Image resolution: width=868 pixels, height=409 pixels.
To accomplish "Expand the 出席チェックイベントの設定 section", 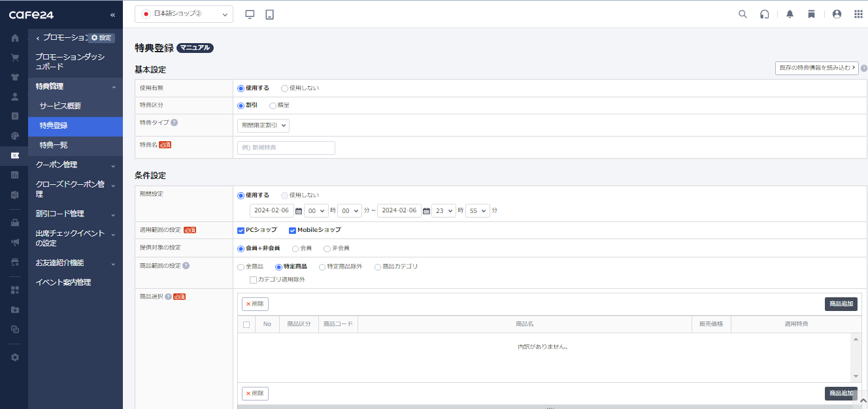I will 76,238.
